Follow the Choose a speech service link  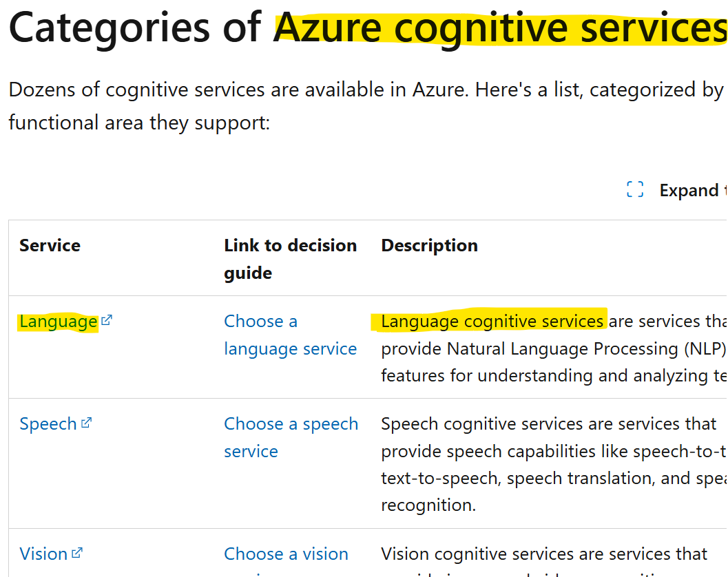pos(291,437)
